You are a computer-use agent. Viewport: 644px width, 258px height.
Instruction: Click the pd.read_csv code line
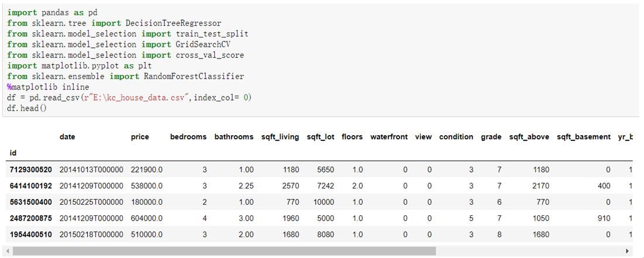click(x=129, y=98)
